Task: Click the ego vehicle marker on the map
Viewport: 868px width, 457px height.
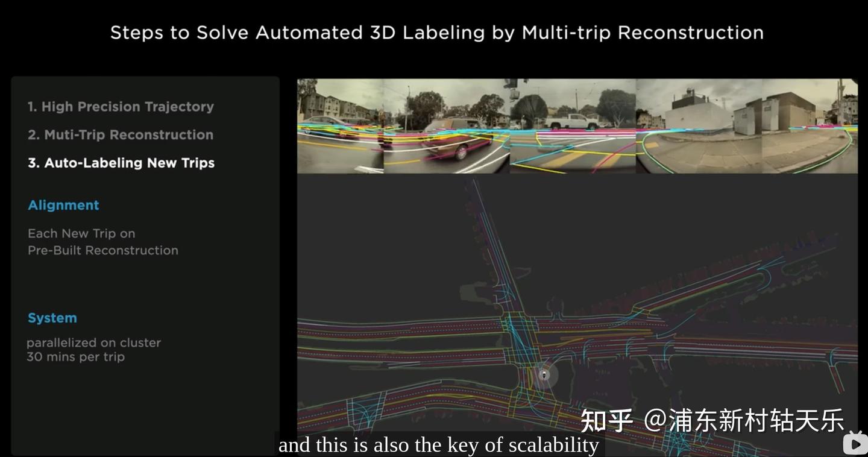Action: click(544, 375)
